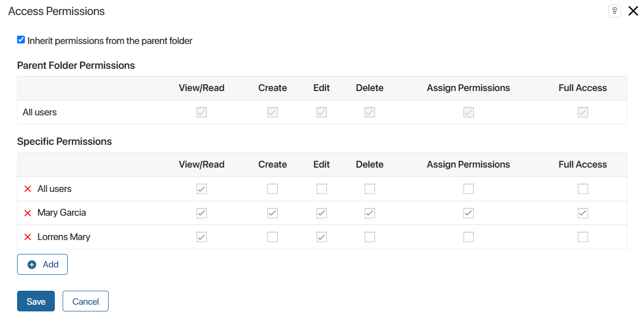
Task: Cancel the permission changes
Action: 85,302
